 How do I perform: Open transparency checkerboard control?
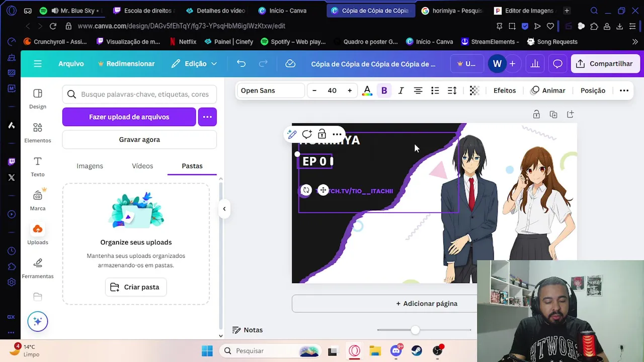[474, 90]
